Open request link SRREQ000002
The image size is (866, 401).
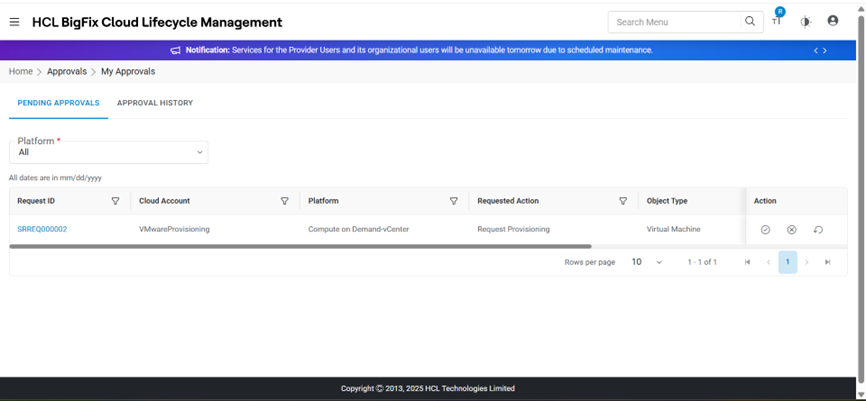tap(42, 229)
